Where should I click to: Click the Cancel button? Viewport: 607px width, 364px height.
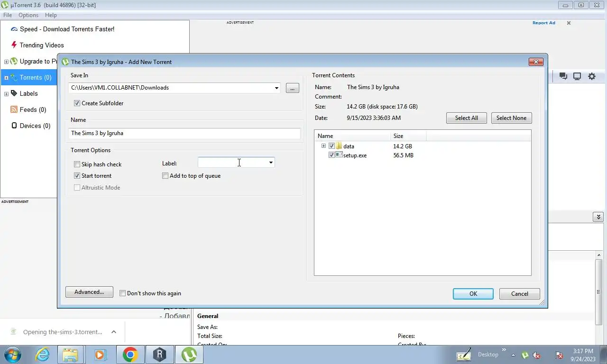pyautogui.click(x=520, y=294)
